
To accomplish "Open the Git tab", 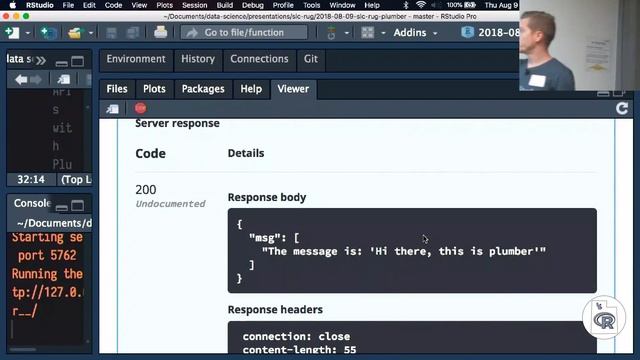I will pos(311,59).
